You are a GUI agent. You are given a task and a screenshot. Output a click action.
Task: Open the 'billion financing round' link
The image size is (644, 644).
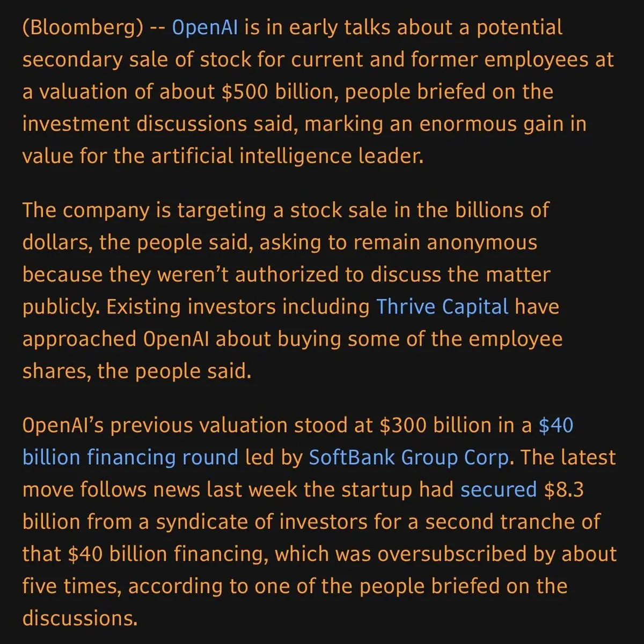pyautogui.click(x=130, y=458)
